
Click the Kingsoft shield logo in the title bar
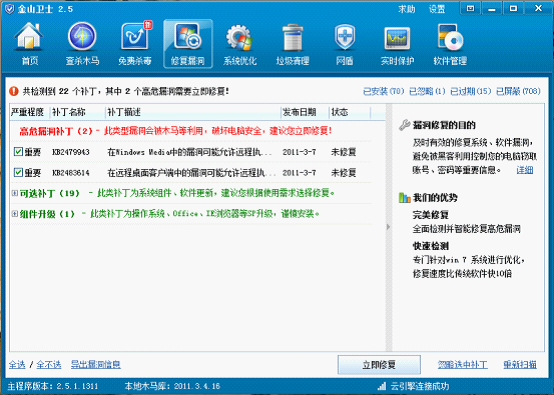point(10,8)
